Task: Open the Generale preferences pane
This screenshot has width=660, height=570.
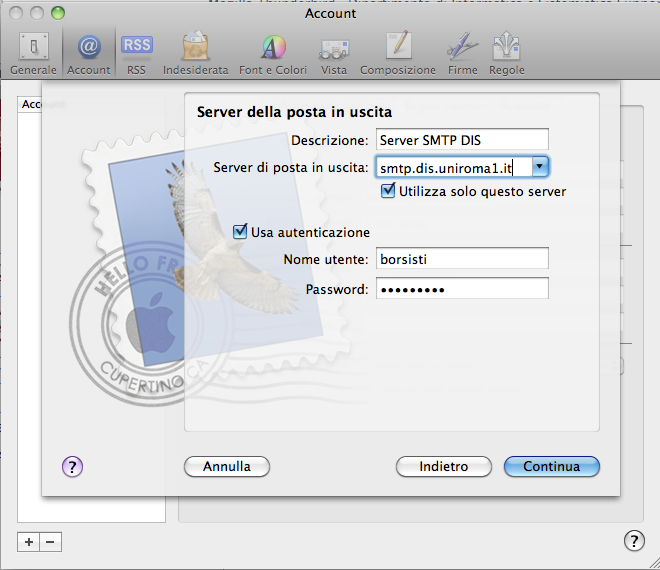Action: (33, 53)
